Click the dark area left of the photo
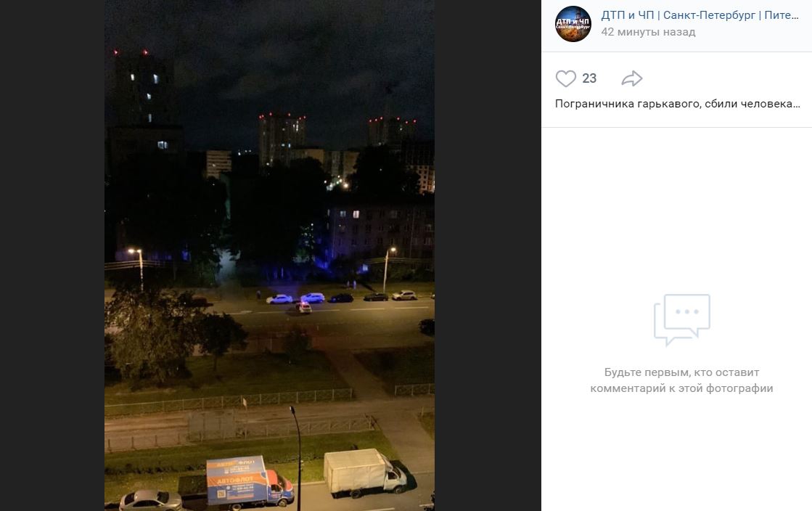 [x=52, y=255]
